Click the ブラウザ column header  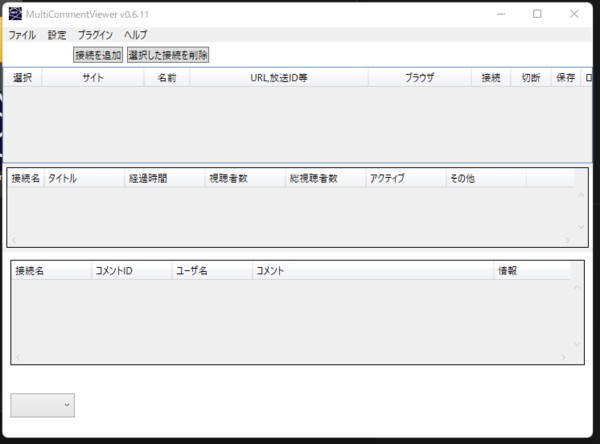click(420, 78)
